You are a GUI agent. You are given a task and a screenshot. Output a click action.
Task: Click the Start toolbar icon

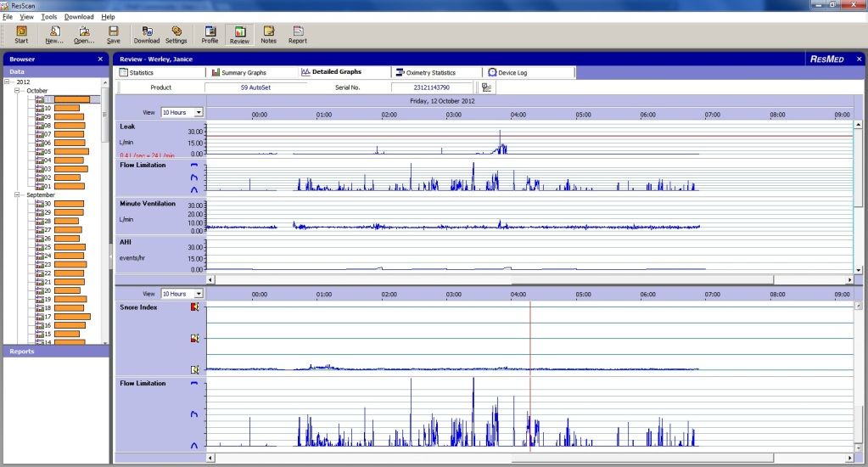point(21,34)
